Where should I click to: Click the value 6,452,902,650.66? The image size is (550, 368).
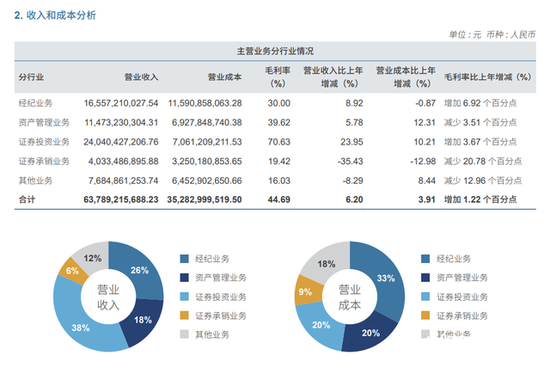pyautogui.click(x=207, y=181)
